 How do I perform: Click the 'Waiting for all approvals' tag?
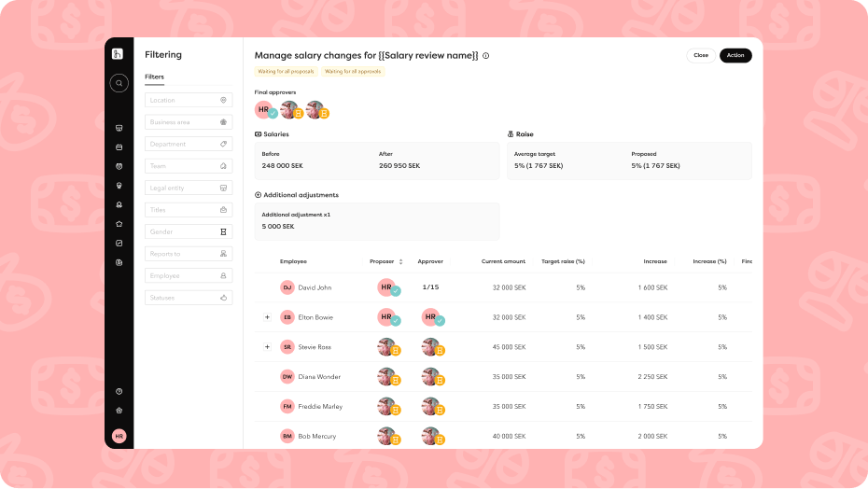click(353, 72)
